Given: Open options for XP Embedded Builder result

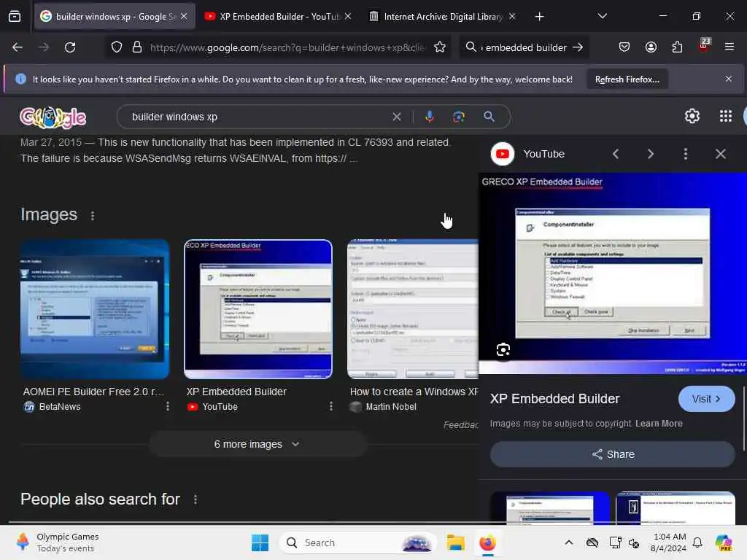Looking at the screenshot, I should coord(331,406).
